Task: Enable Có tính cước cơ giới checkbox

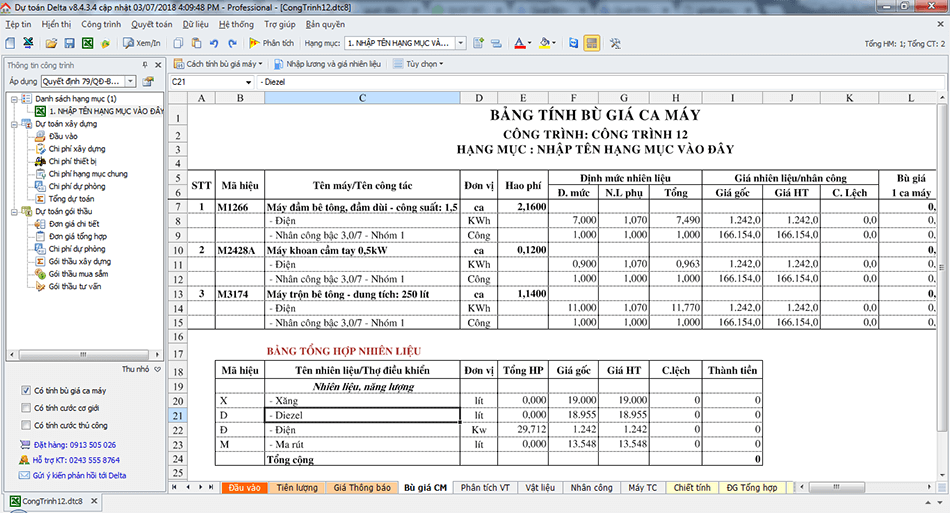Action: 25,408
